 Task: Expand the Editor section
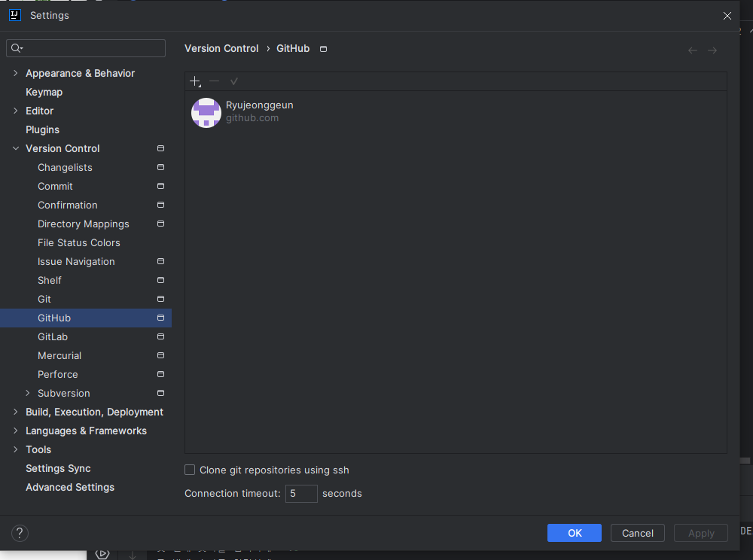click(x=15, y=111)
